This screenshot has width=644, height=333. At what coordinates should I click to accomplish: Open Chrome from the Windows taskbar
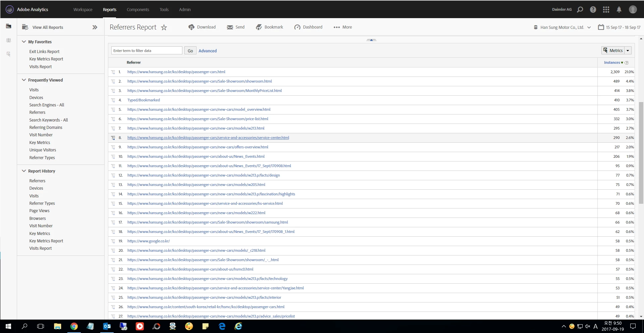click(74, 326)
